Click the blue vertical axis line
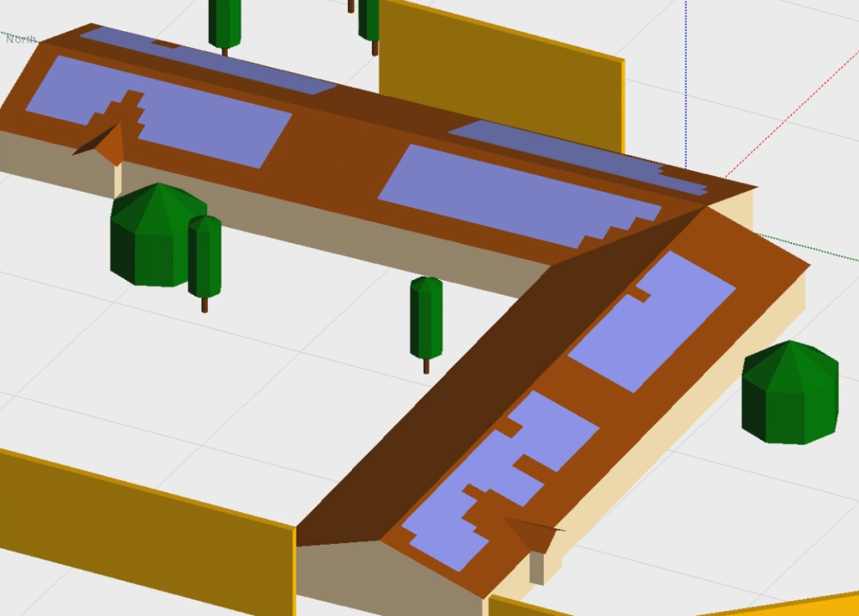This screenshot has width=859, height=616. pyautogui.click(x=685, y=86)
